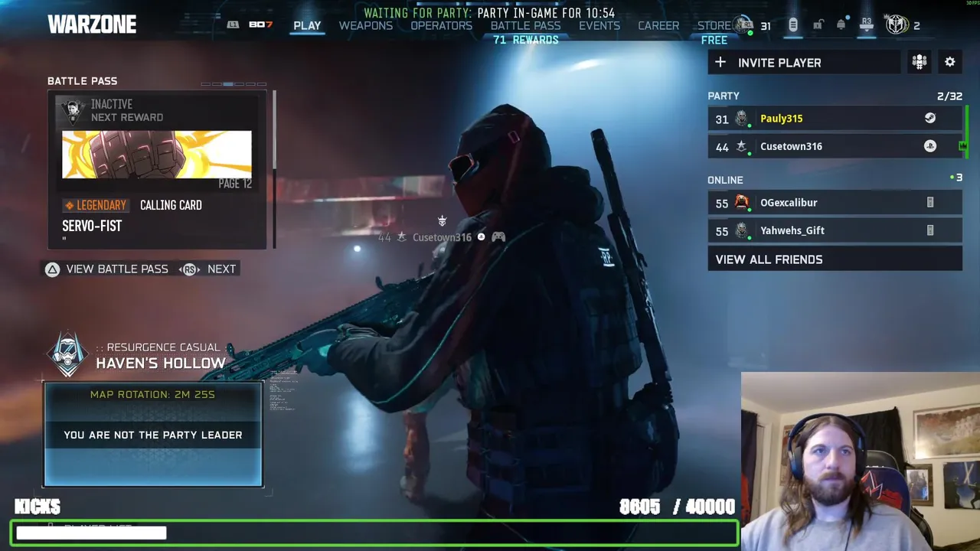Click the RS Next prompt icon

[190, 269]
